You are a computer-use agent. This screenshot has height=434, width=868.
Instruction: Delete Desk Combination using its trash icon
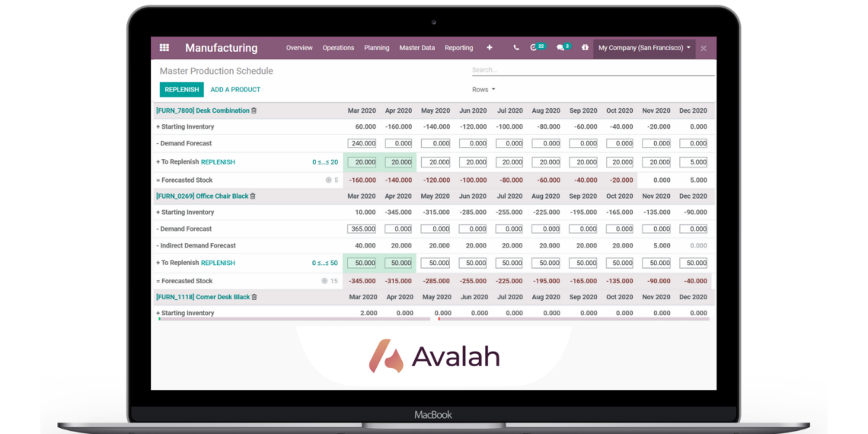coord(254,111)
